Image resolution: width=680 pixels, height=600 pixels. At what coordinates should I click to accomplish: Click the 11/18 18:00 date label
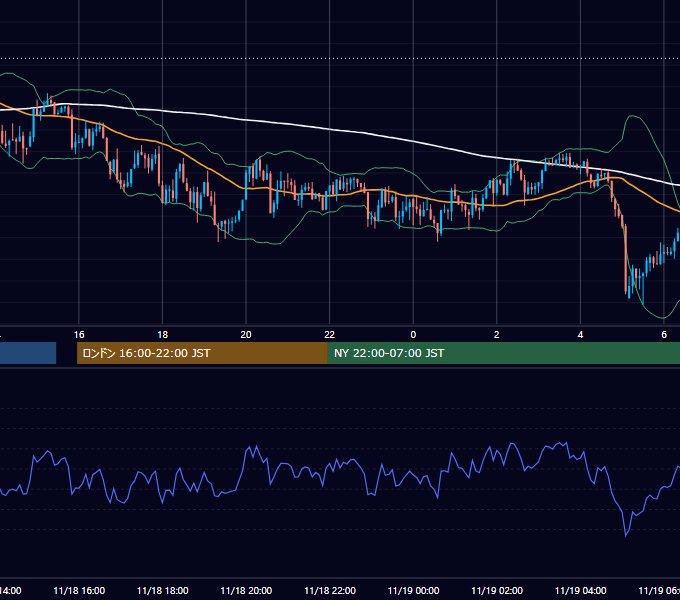(x=163, y=591)
